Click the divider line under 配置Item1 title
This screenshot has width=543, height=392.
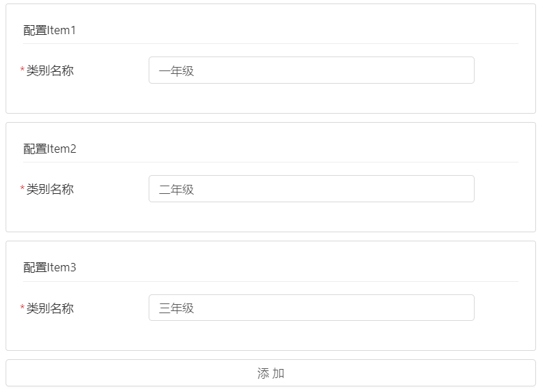click(x=271, y=43)
